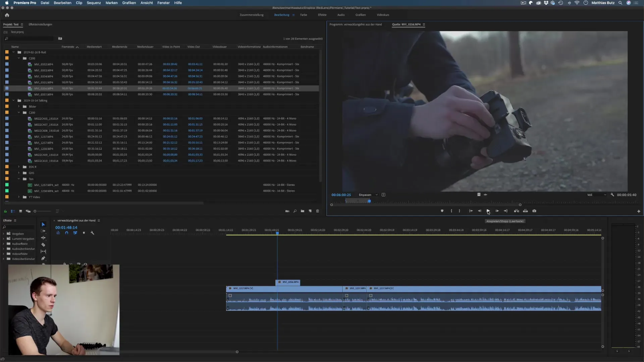Expand the GH5 bin
Image resolution: width=644 pixels, height=362 pixels.
pos(19,173)
